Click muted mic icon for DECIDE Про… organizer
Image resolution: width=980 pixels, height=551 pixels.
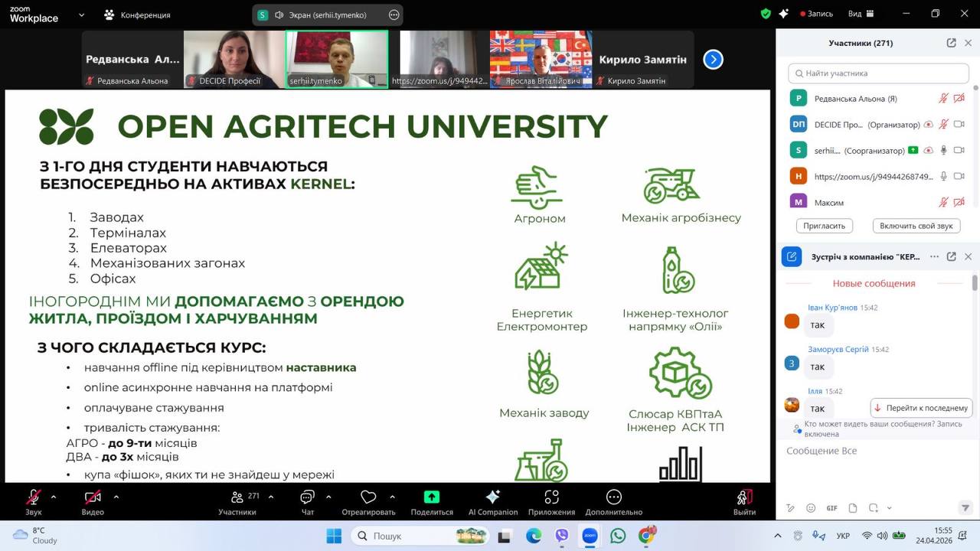pos(944,125)
